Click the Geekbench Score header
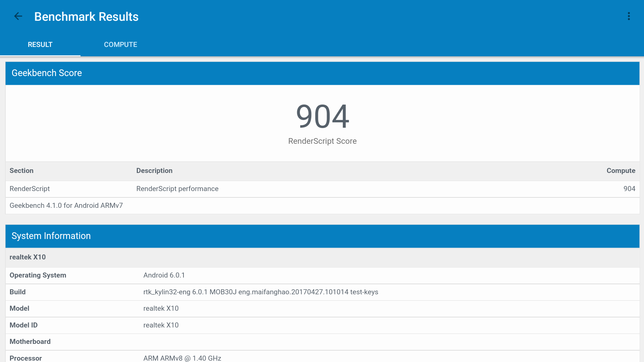Viewport: 644px width, 362px height. (x=47, y=73)
